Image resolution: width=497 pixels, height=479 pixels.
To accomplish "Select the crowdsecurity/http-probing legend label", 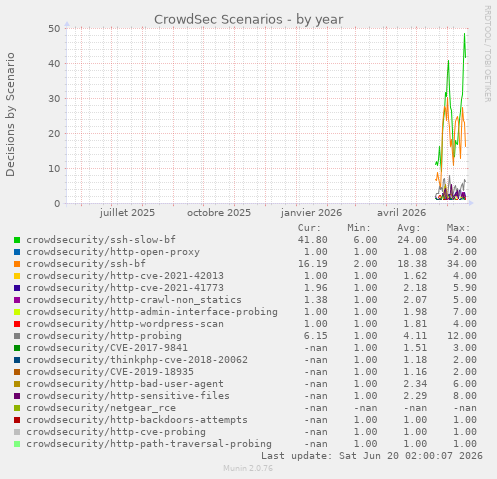I will tap(104, 336).
